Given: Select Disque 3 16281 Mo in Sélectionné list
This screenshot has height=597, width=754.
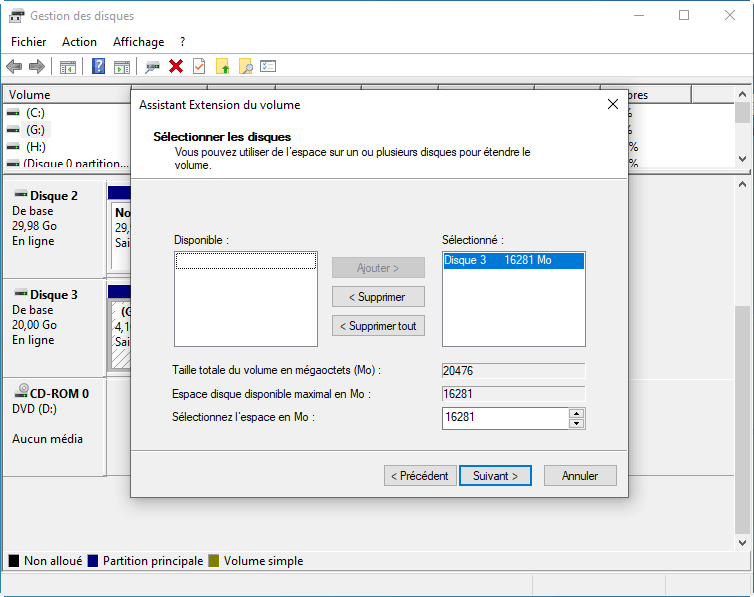Looking at the screenshot, I should coord(514,261).
